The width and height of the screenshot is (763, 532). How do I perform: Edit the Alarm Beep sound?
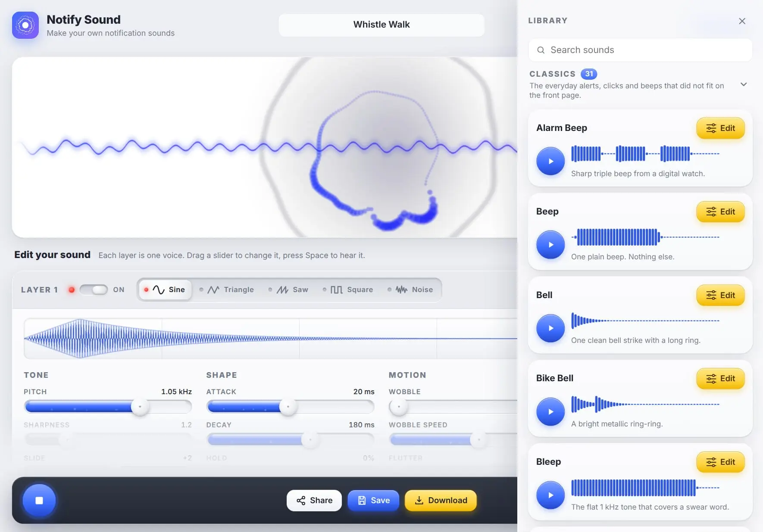[720, 128]
